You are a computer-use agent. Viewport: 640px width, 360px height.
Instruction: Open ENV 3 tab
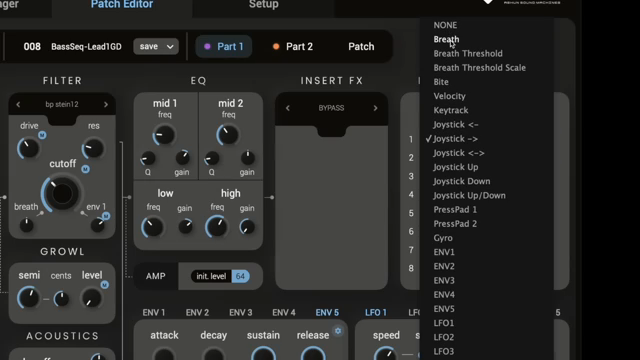coord(240,313)
